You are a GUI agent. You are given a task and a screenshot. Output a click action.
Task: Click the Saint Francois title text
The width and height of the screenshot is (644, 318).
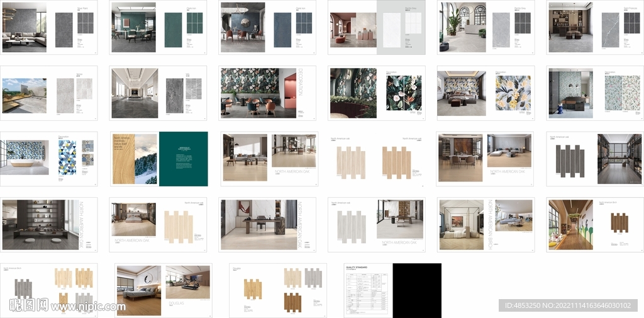[630, 8]
